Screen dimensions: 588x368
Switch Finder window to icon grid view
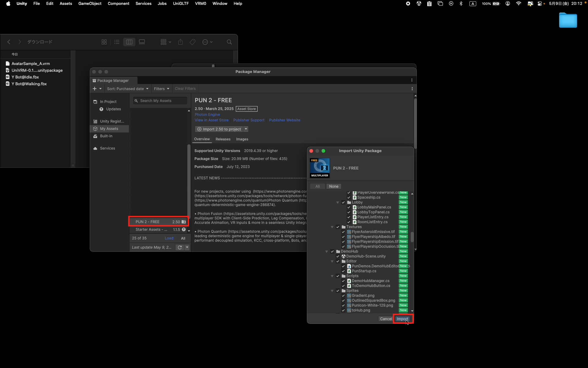coord(104,42)
